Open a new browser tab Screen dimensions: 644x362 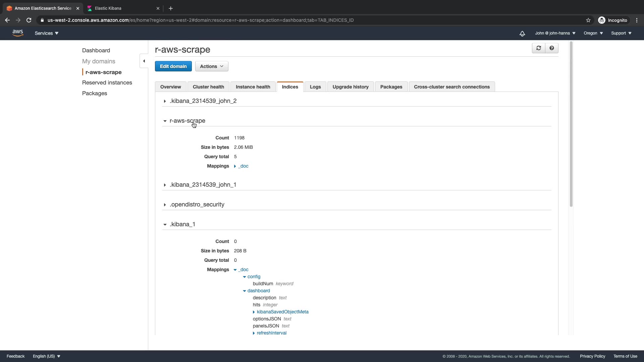(x=170, y=8)
